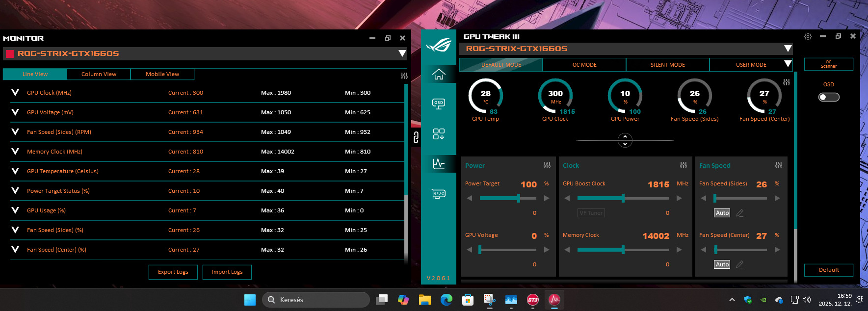Viewport: 868px width, 311px height.
Task: Open the Copilot taskbar icon
Action: click(x=403, y=300)
